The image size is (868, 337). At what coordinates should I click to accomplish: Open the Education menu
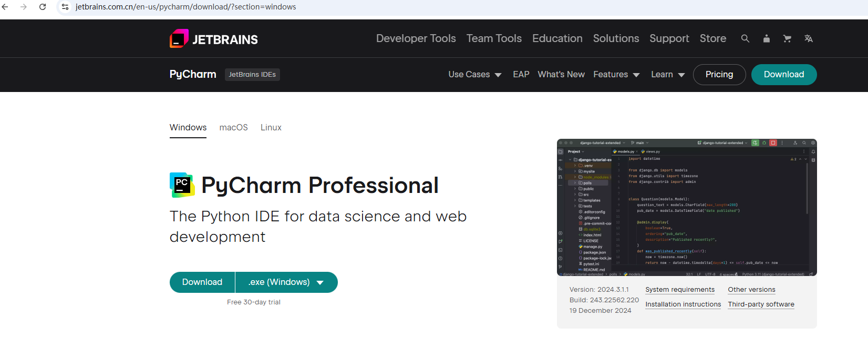coord(557,38)
